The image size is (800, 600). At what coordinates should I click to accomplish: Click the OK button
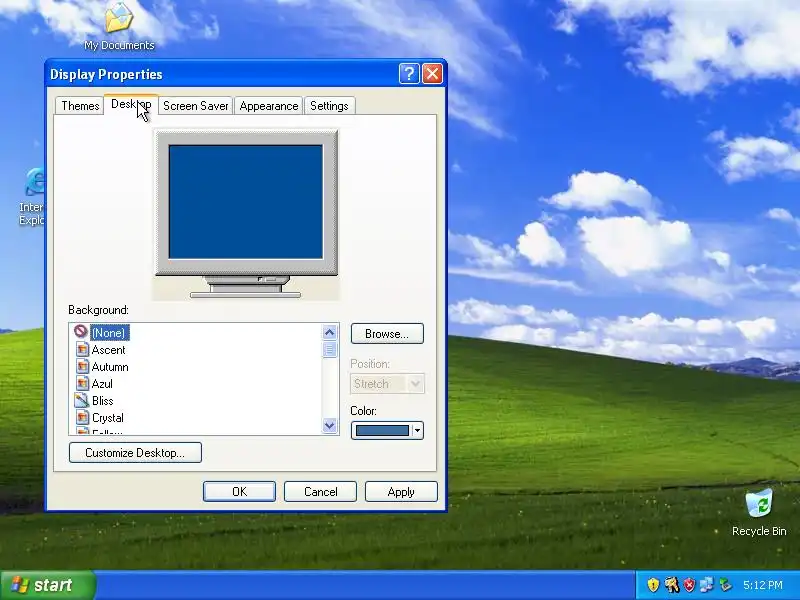point(239,491)
